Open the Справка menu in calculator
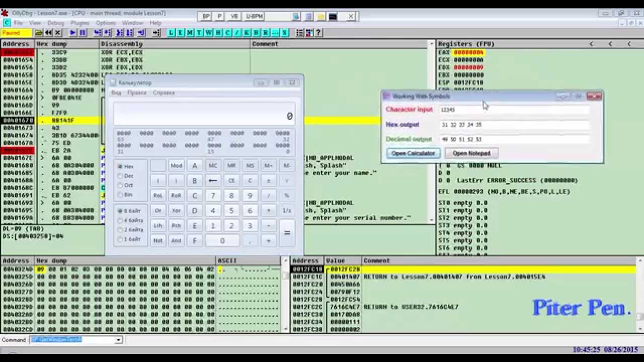 (164, 93)
